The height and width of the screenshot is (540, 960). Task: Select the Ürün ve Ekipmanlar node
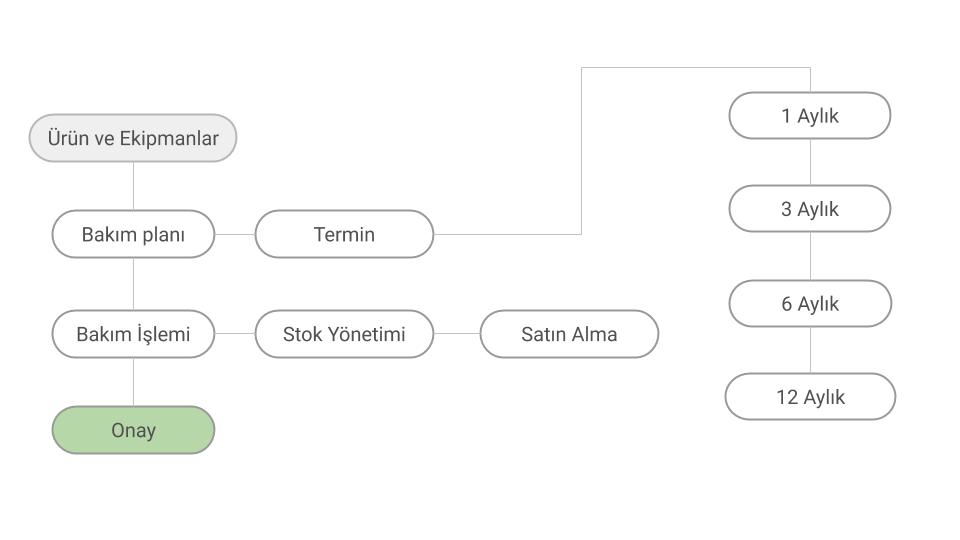pos(133,138)
